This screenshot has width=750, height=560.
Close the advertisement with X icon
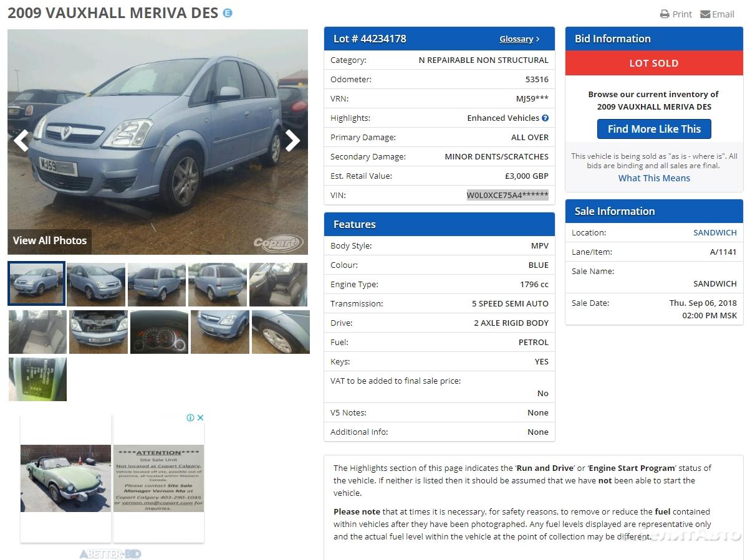click(200, 417)
